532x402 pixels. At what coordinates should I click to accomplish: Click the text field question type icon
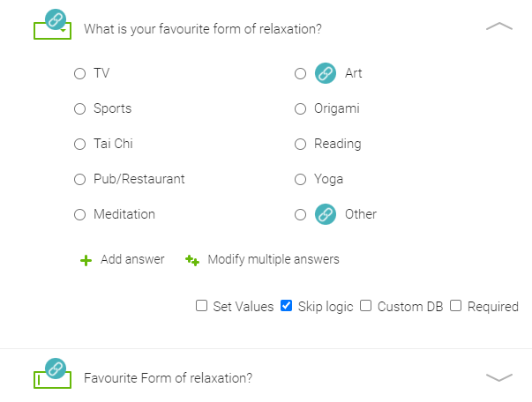click(52, 380)
